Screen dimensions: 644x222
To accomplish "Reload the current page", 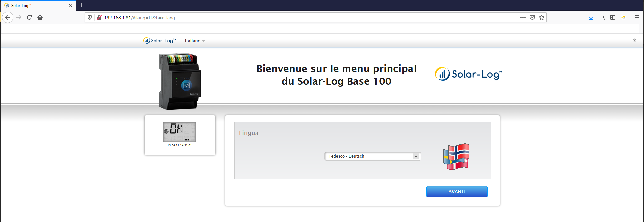I will (29, 17).
